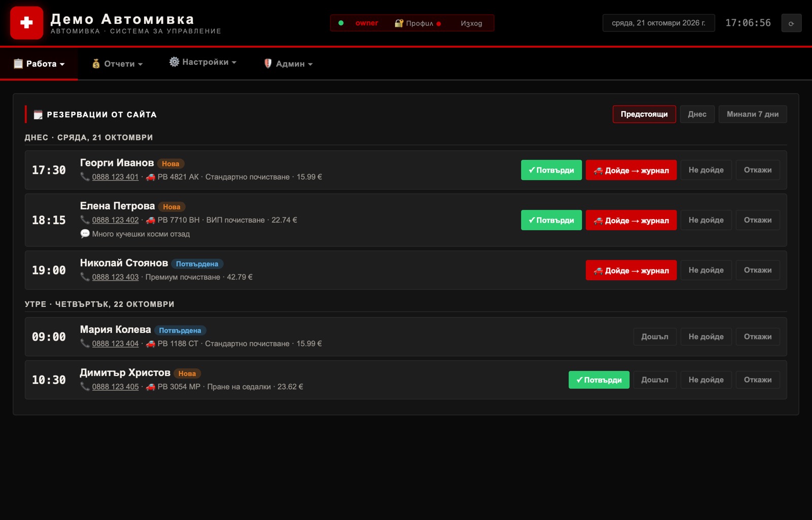Confirm Георги Иванов's reservation with Потвърди
Screen dimensions: 812x520
[x=551, y=170]
